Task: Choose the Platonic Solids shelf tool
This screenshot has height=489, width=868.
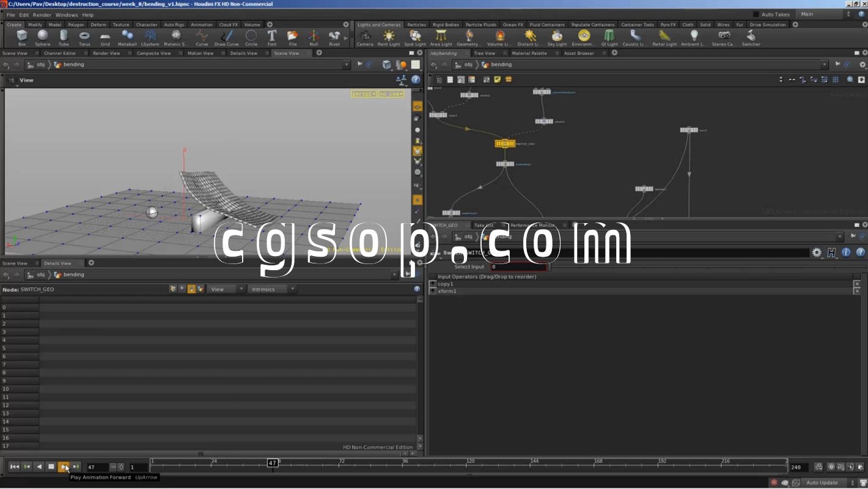Action: click(x=175, y=38)
